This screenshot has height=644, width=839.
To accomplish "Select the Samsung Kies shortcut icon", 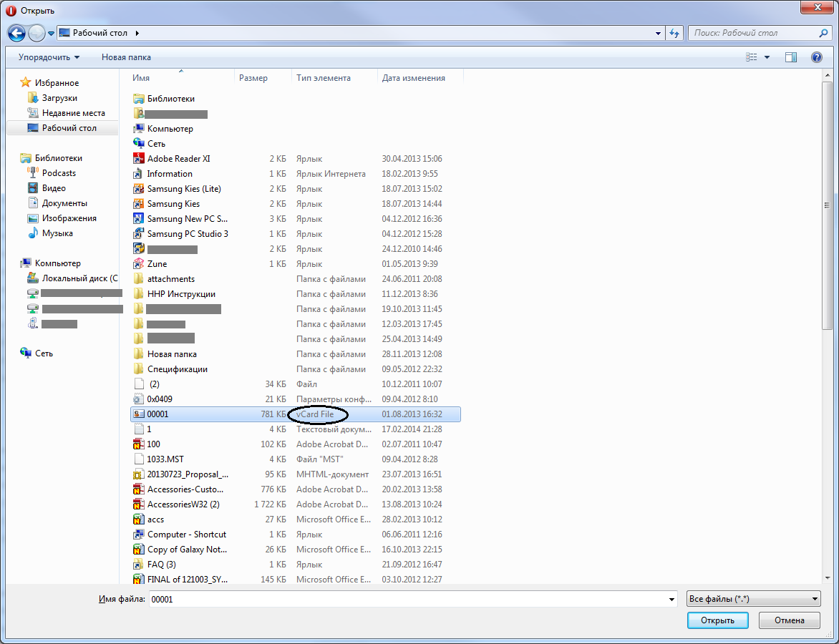I will [x=139, y=203].
